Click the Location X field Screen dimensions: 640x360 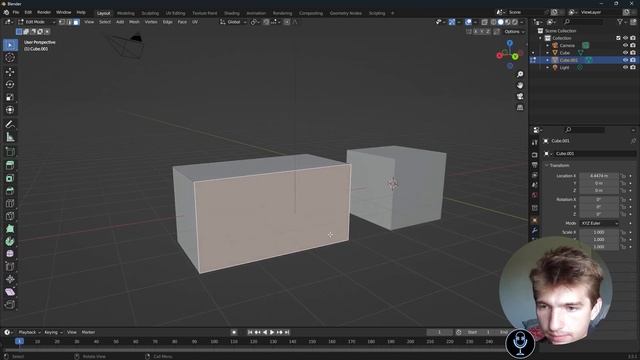click(599, 176)
